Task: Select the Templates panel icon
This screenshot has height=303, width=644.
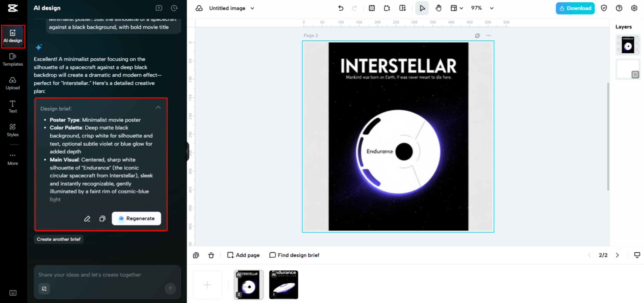Action: [x=13, y=59]
